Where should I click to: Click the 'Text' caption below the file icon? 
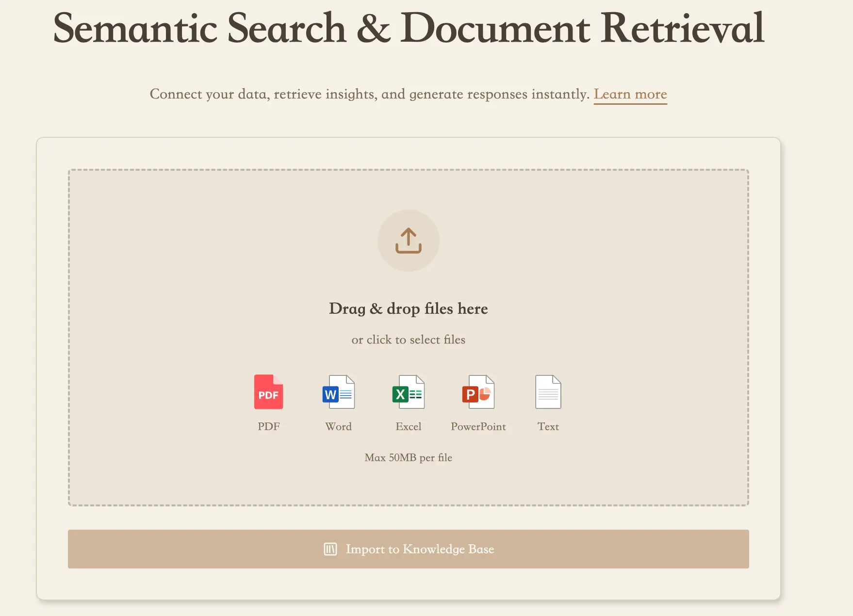(548, 426)
